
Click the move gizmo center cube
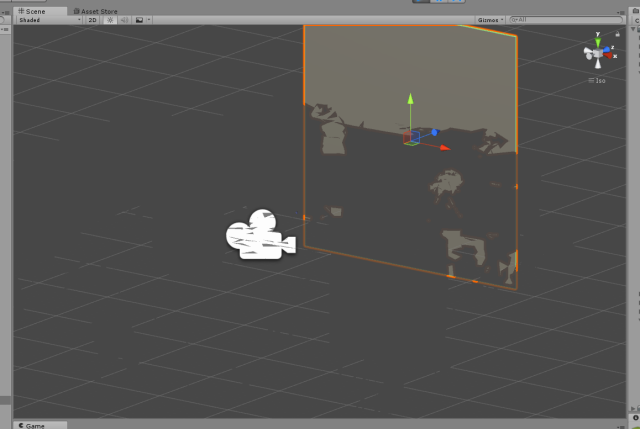(411, 138)
